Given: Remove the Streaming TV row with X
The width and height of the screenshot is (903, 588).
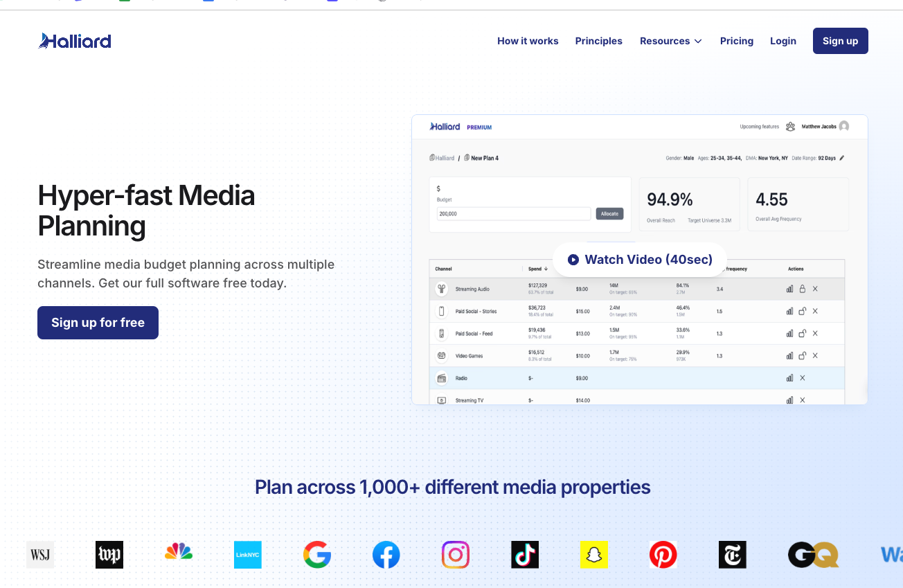Looking at the screenshot, I should pos(803,400).
